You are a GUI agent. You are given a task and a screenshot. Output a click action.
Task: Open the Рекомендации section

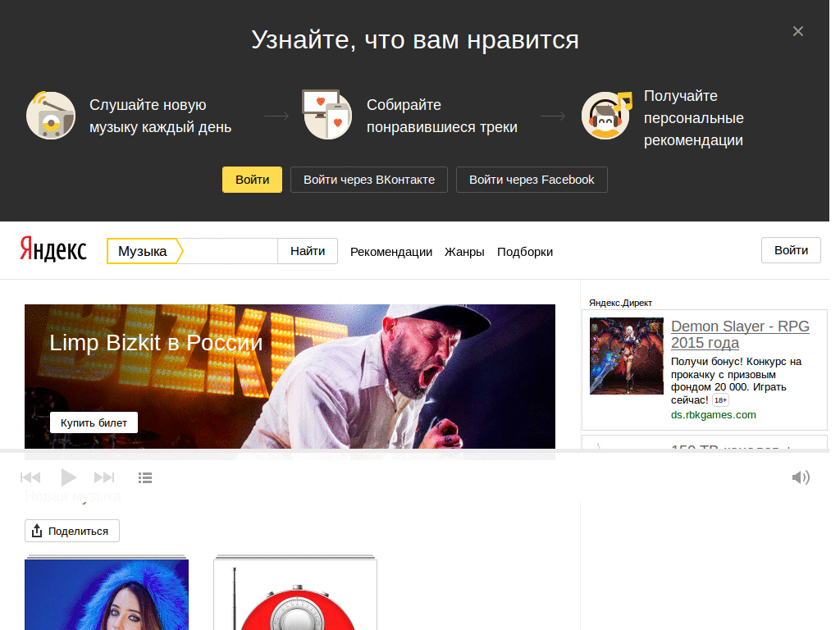click(391, 252)
